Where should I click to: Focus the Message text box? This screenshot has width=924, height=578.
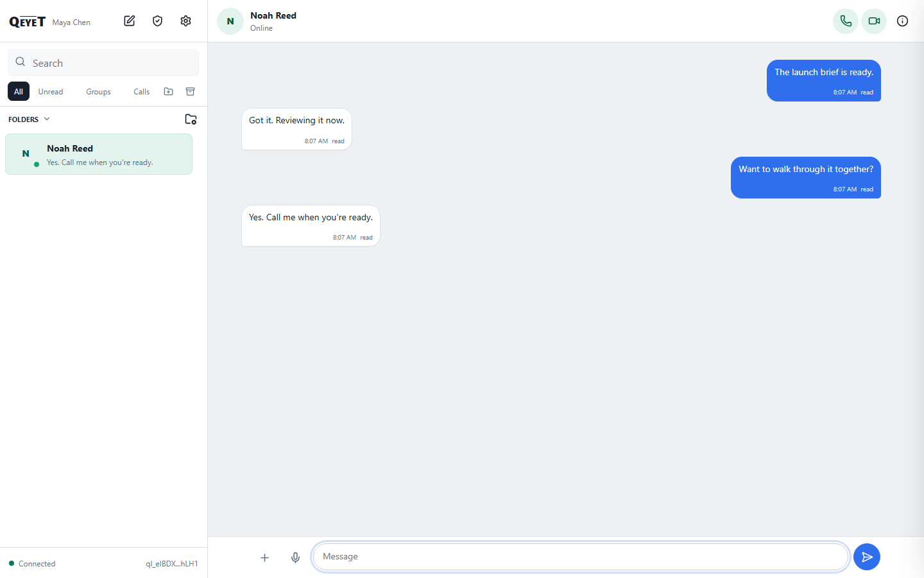coord(581,557)
